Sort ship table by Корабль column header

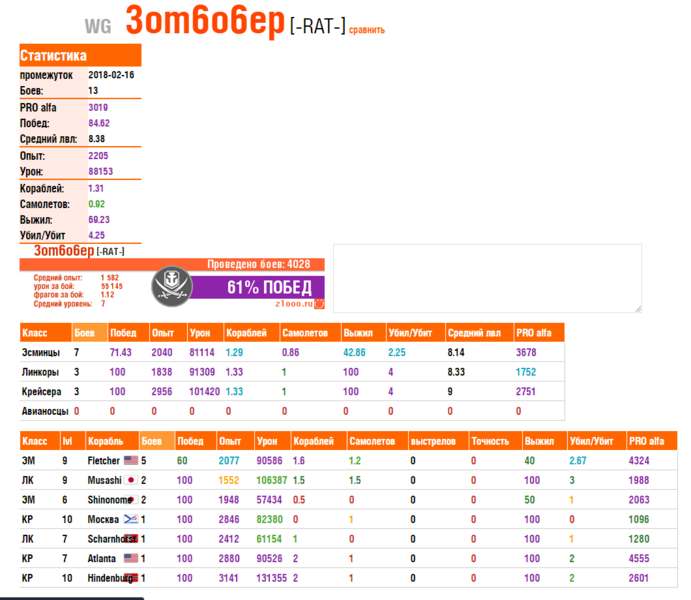pos(112,441)
